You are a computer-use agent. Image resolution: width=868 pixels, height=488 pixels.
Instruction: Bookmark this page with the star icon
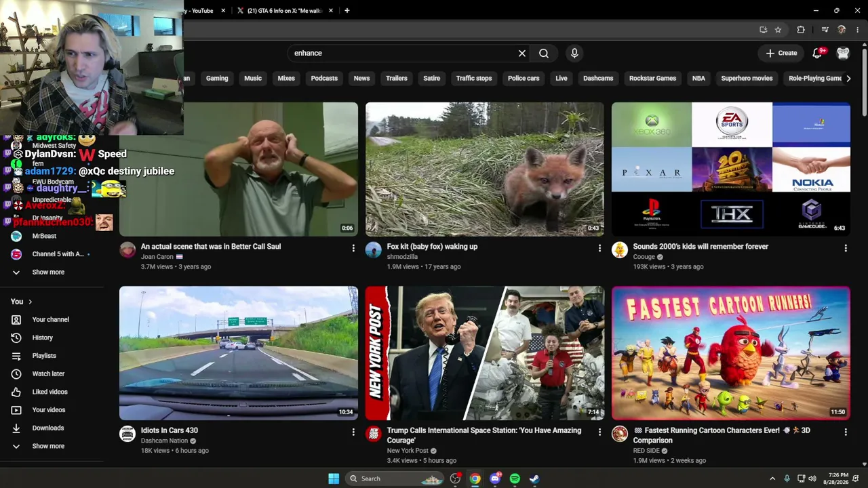point(778,30)
